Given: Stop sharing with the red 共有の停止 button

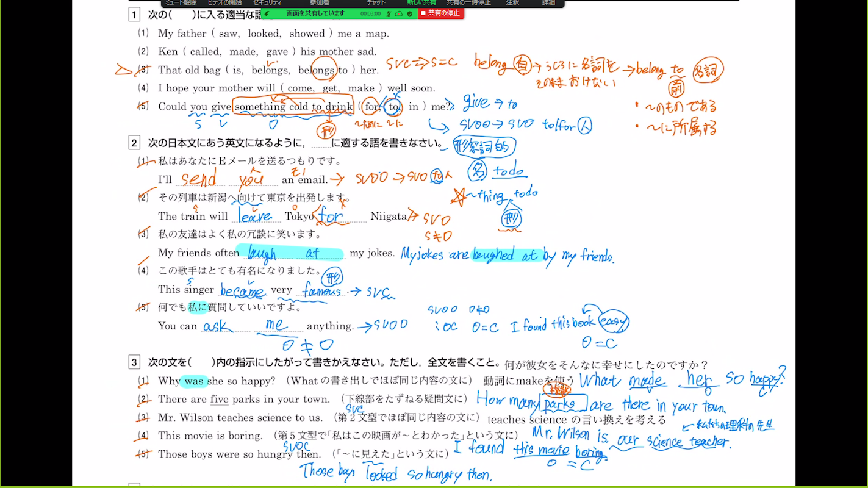Looking at the screenshot, I should click(441, 13).
